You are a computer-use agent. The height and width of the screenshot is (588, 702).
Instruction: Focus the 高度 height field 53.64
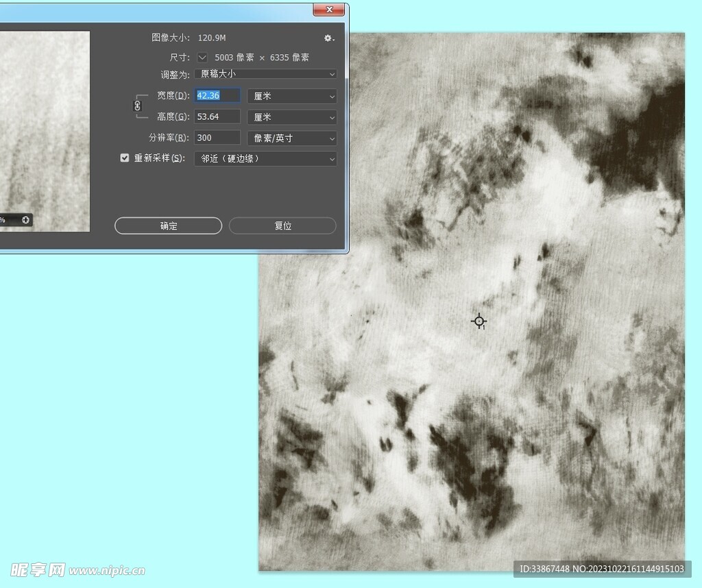tap(217, 117)
